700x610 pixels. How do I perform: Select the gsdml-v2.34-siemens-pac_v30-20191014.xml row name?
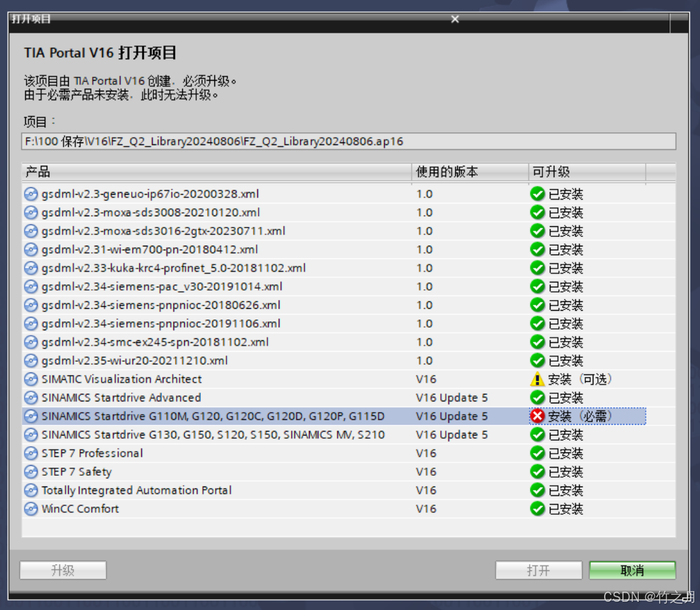pyautogui.click(x=162, y=287)
